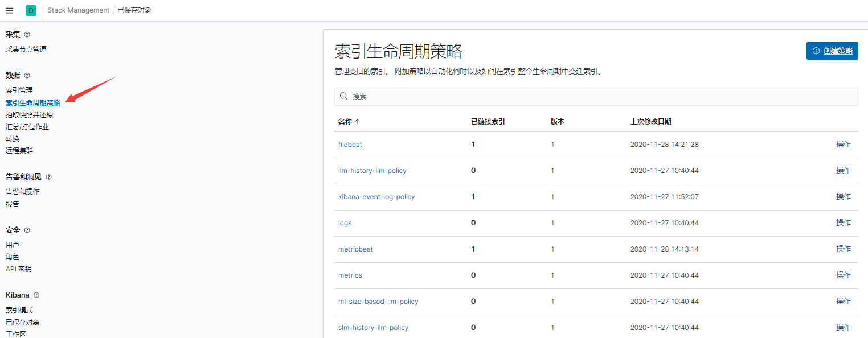Open 操作 menu for ilm-history-ilm-policy row
This screenshot has width=868, height=338.
(x=844, y=171)
